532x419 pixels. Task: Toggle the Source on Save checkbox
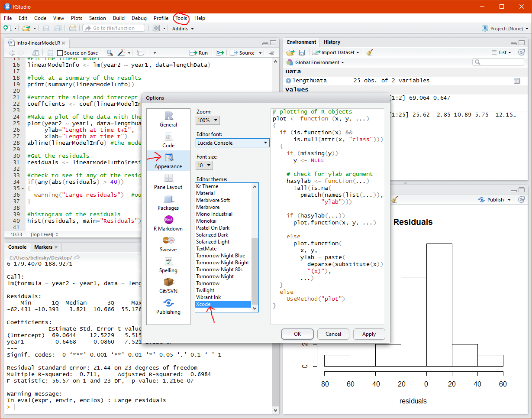(x=60, y=53)
